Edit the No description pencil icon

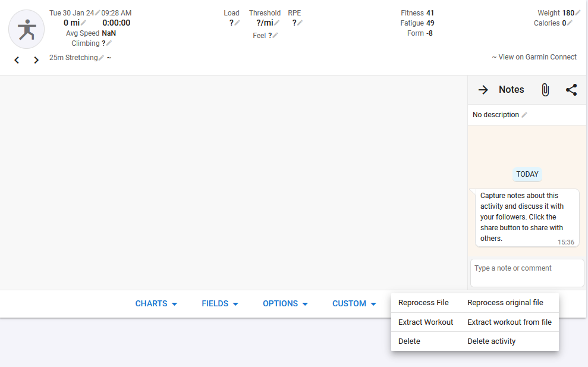coord(524,115)
